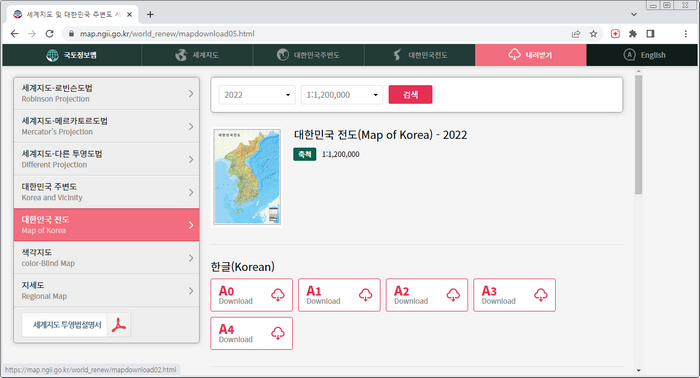
Task: Click the chevron on the Robinson Projection row
Action: pyautogui.click(x=191, y=94)
